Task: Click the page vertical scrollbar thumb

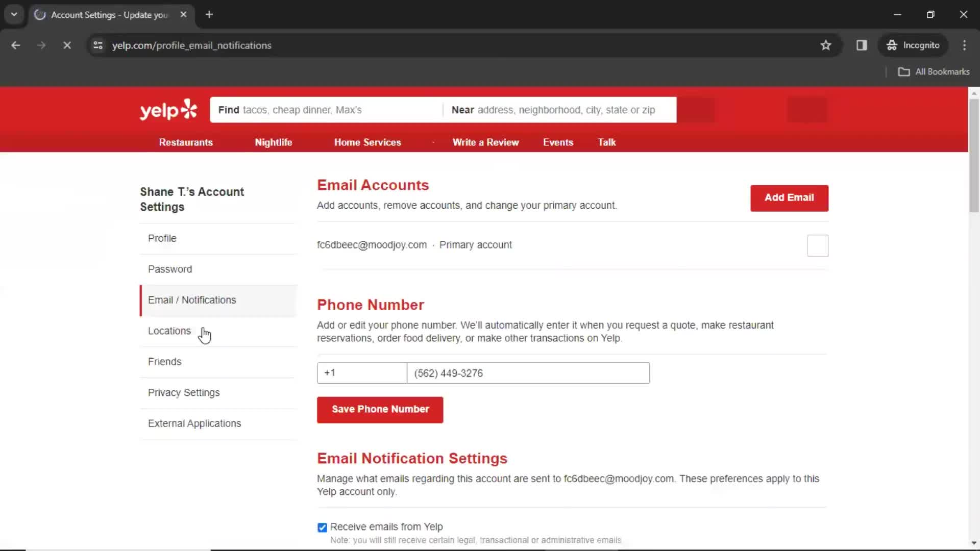Action: point(974,156)
